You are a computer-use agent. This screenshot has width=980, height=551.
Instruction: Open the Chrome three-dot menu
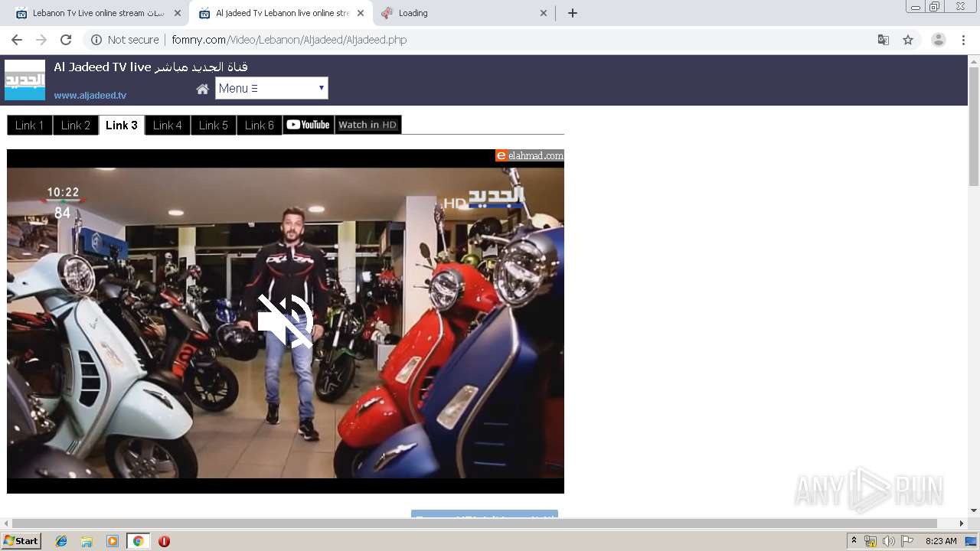963,40
